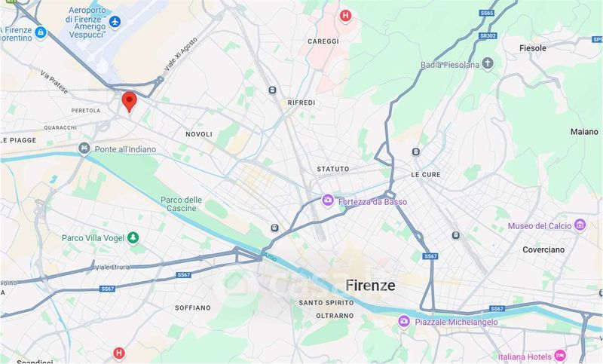Click the Rifredi train station icon
Screen dimensions: 603x364
point(272,90)
